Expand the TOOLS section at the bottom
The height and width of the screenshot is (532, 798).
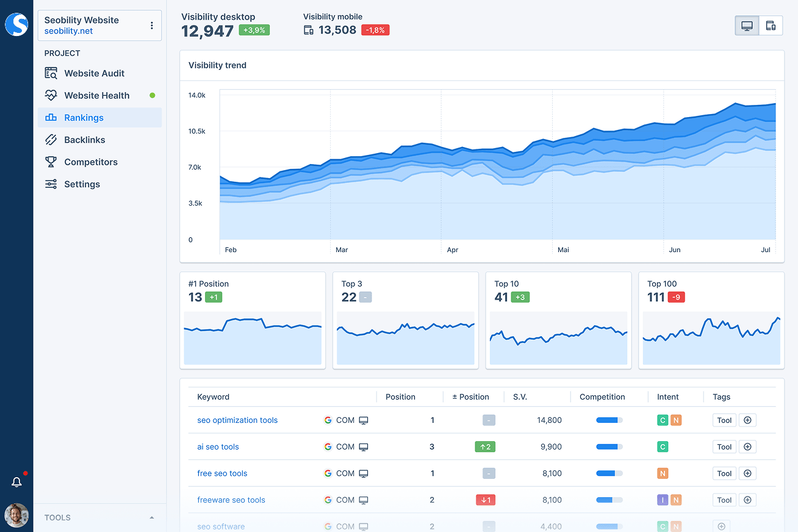[151, 516]
